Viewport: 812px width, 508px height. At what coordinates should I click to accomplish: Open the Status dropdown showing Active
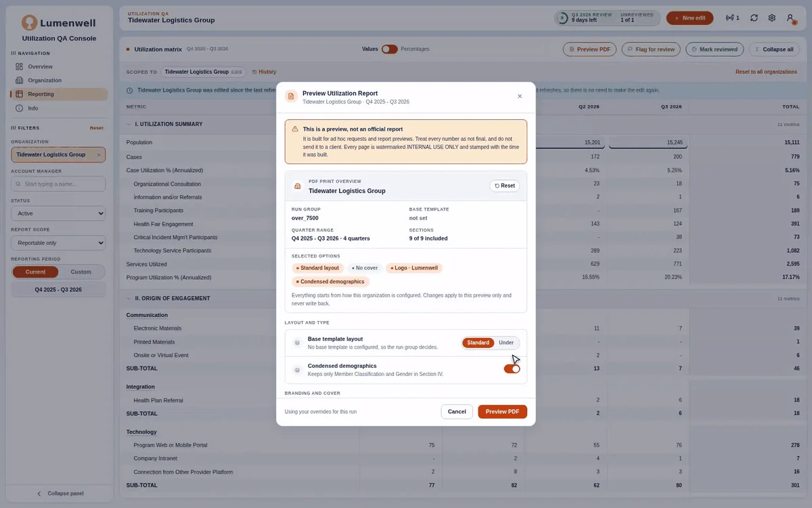58,213
